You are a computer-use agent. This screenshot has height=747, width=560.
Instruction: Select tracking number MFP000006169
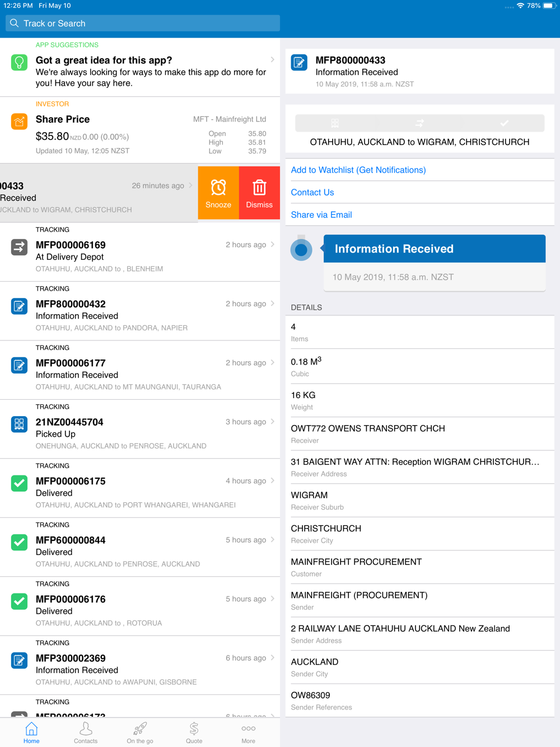(71, 245)
